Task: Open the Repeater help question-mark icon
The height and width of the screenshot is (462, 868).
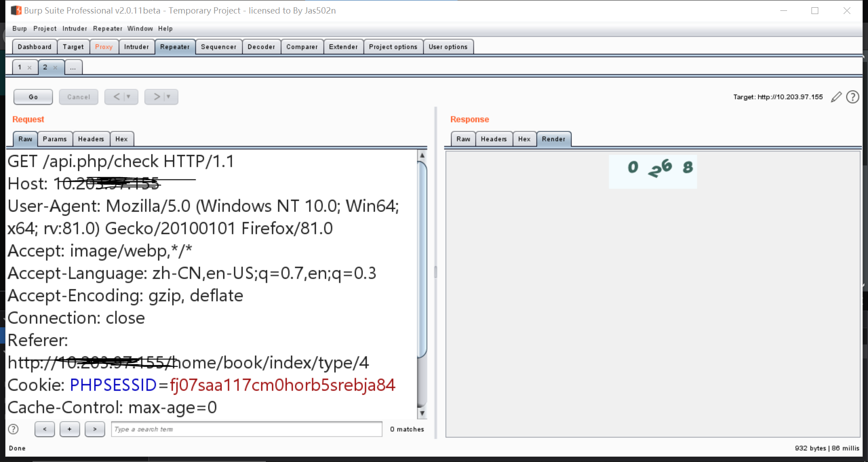Action: click(x=853, y=97)
